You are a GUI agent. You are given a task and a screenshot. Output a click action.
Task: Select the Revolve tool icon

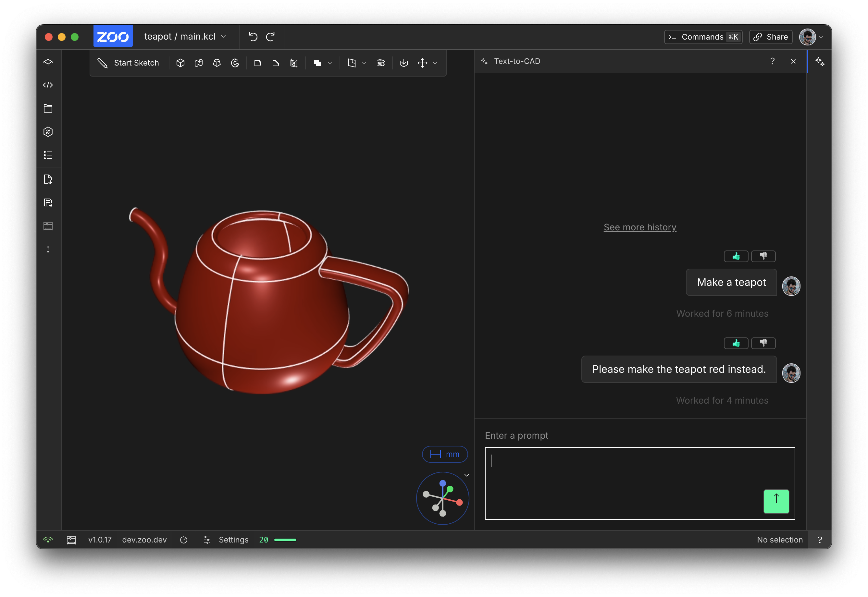click(x=235, y=63)
